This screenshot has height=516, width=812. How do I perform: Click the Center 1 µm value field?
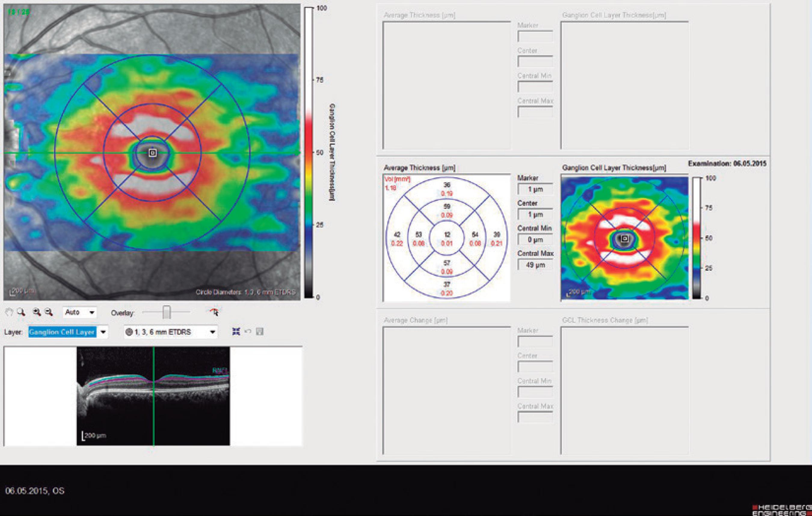(535, 214)
